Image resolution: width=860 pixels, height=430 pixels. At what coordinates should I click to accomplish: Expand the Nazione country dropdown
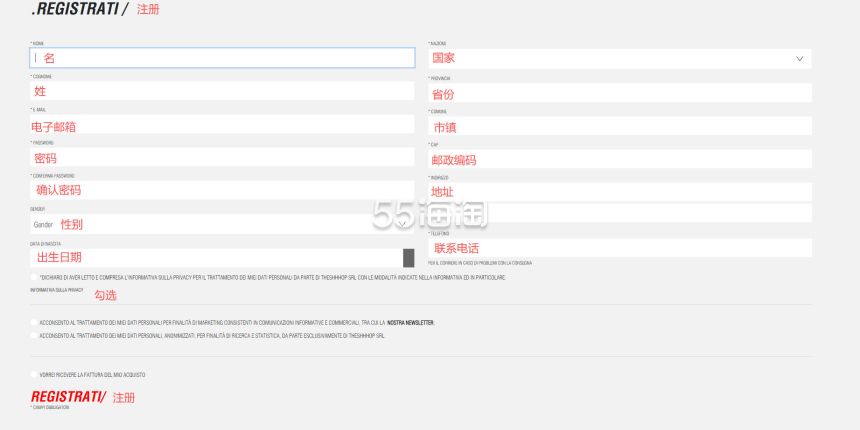(x=620, y=59)
